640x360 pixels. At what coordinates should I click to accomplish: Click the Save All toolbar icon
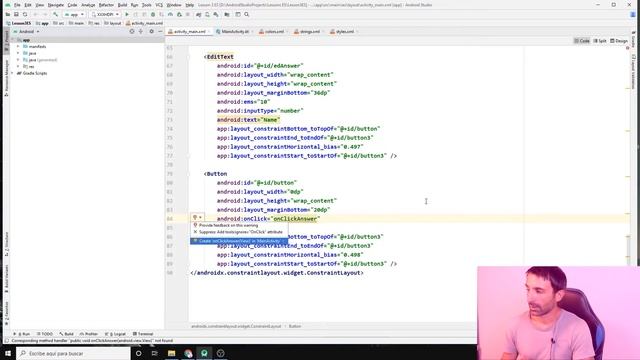(x=16, y=14)
